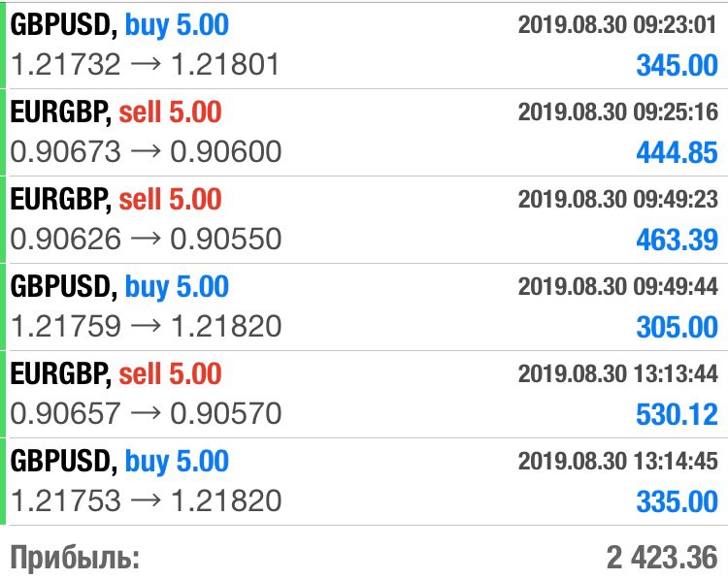Viewport: 728px width, 580px height.
Task: Click the 444.85 profit value
Action: point(677,152)
